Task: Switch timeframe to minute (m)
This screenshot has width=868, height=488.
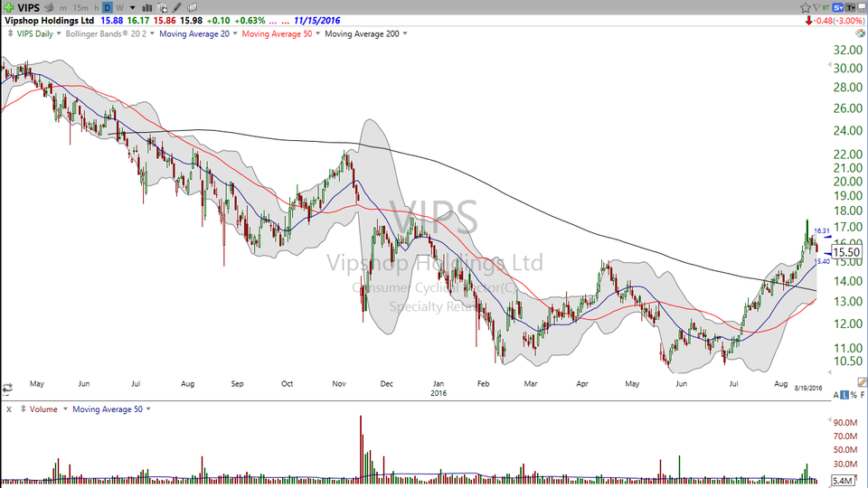Action: [63, 8]
